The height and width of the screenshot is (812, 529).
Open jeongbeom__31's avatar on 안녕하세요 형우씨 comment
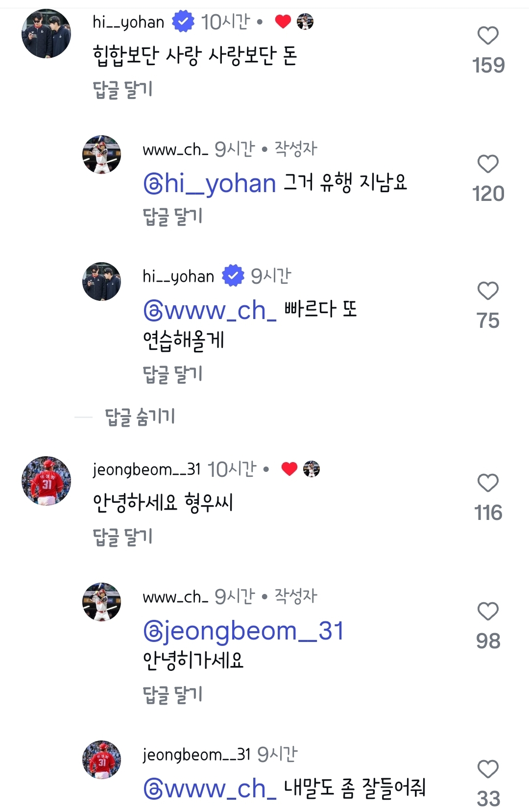click(x=47, y=481)
